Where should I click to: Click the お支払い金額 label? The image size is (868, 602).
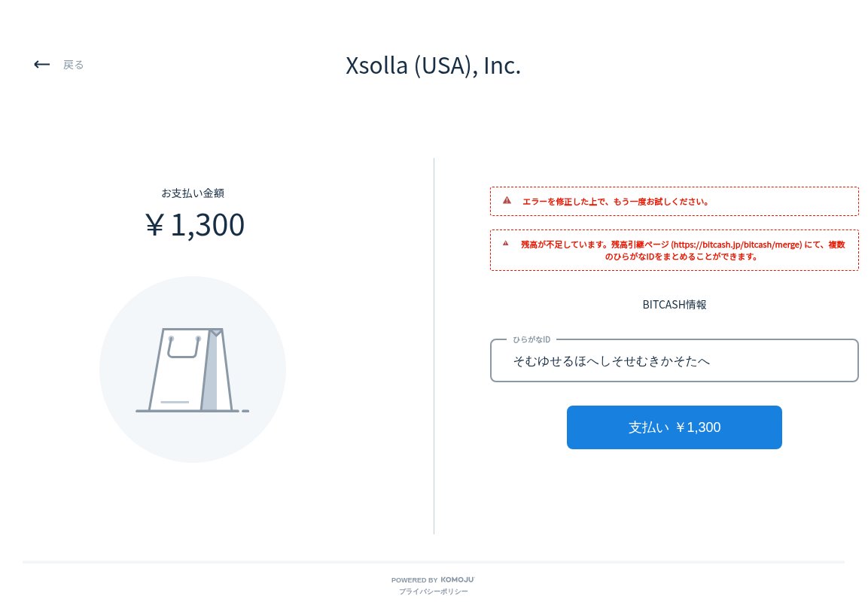193,193
